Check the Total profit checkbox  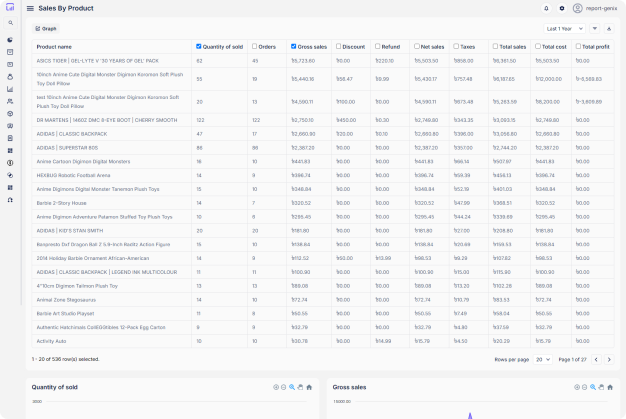577,46
